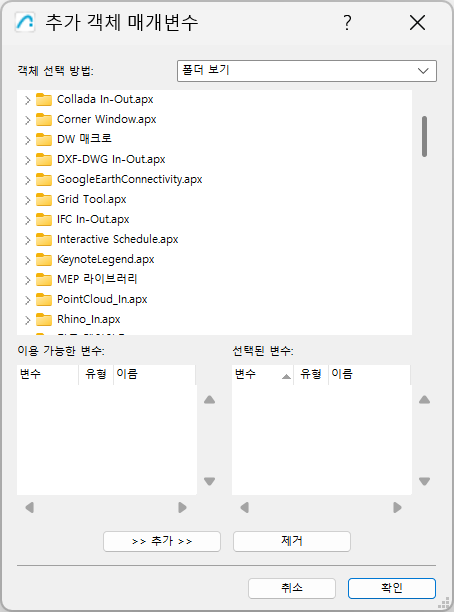Click the KeynoteLegend.apx name
The height and width of the screenshot is (612, 454).
[x=106, y=260]
